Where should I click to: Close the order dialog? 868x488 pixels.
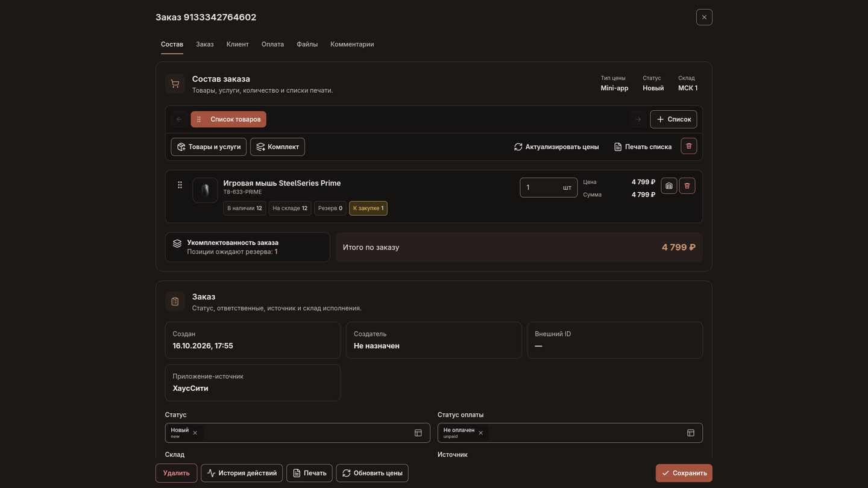click(x=704, y=17)
